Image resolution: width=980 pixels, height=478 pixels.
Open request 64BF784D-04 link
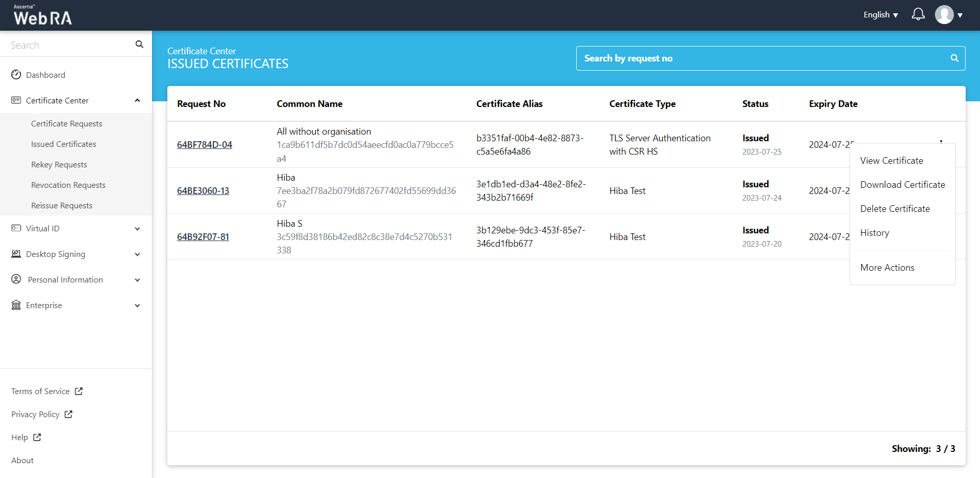(204, 145)
